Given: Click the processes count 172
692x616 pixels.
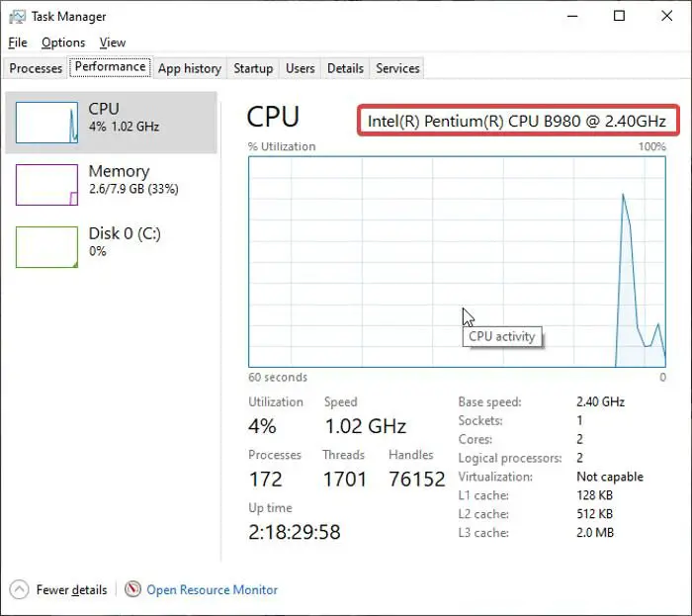Looking at the screenshot, I should click(x=265, y=480).
